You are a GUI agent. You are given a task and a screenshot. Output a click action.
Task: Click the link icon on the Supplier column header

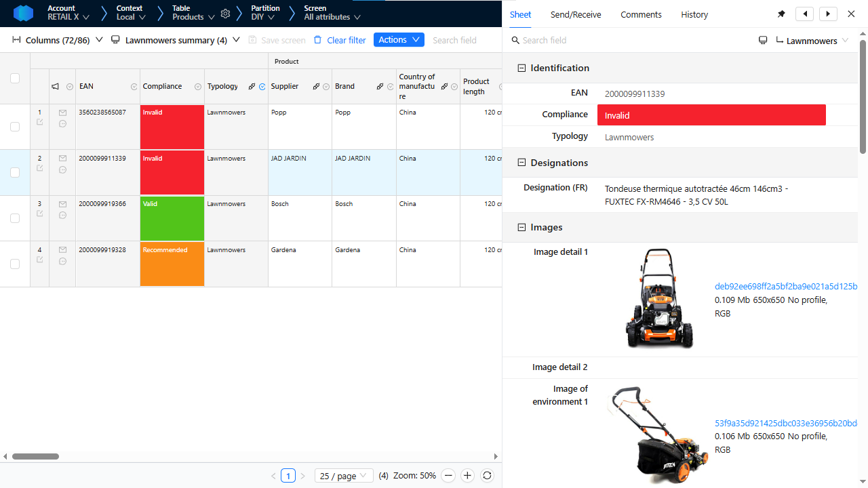(x=316, y=86)
